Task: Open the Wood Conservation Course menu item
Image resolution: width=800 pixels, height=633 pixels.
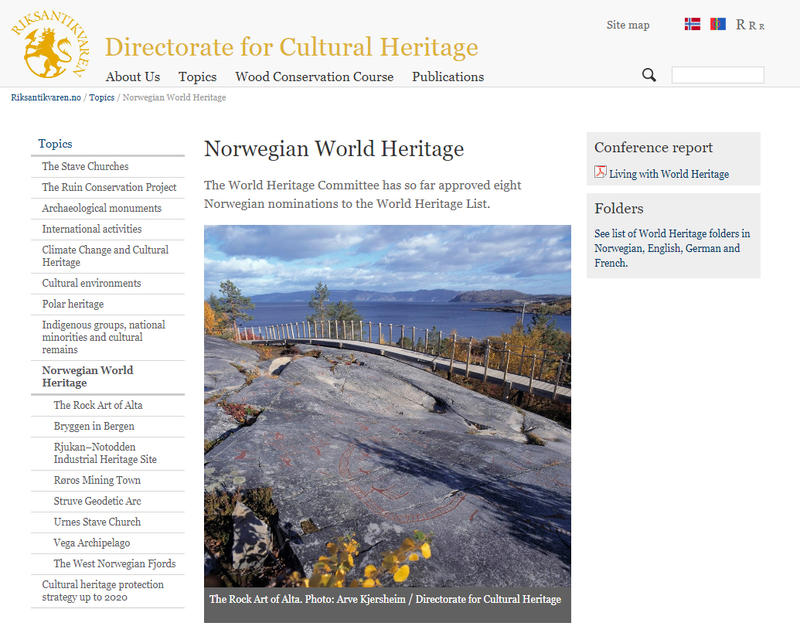Action: tap(314, 77)
